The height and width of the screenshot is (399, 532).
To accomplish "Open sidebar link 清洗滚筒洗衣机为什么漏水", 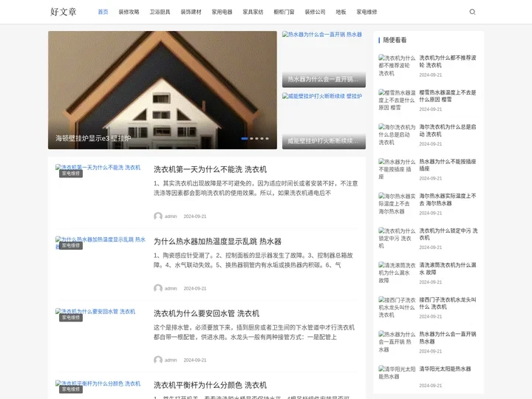I will pos(448,268).
